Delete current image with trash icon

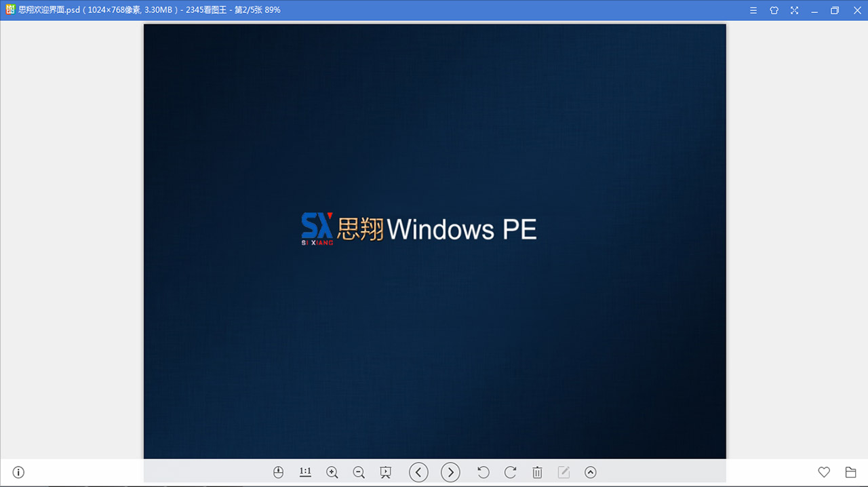tap(537, 472)
